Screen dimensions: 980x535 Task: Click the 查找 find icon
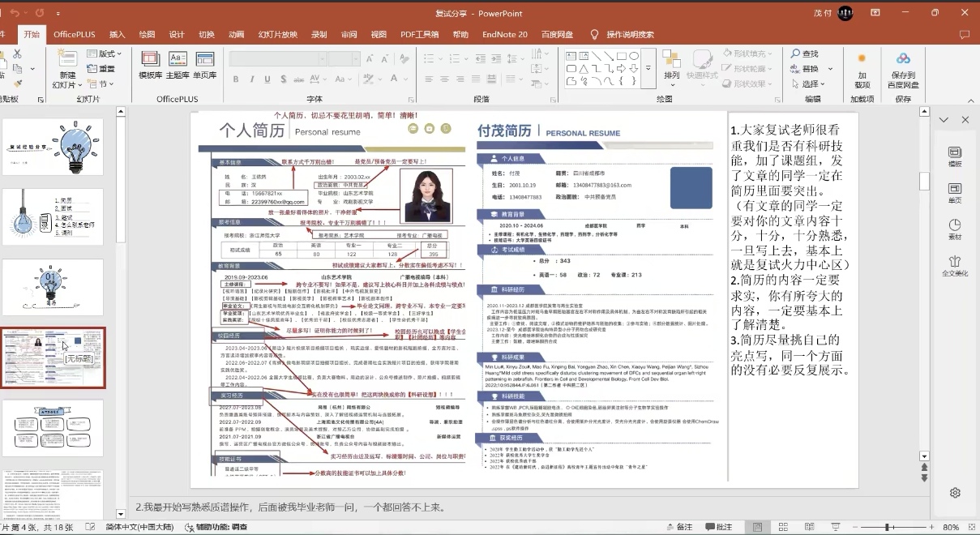795,53
